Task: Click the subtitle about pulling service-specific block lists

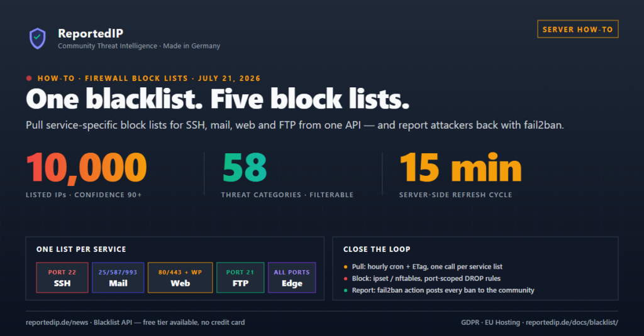Action: coord(295,125)
